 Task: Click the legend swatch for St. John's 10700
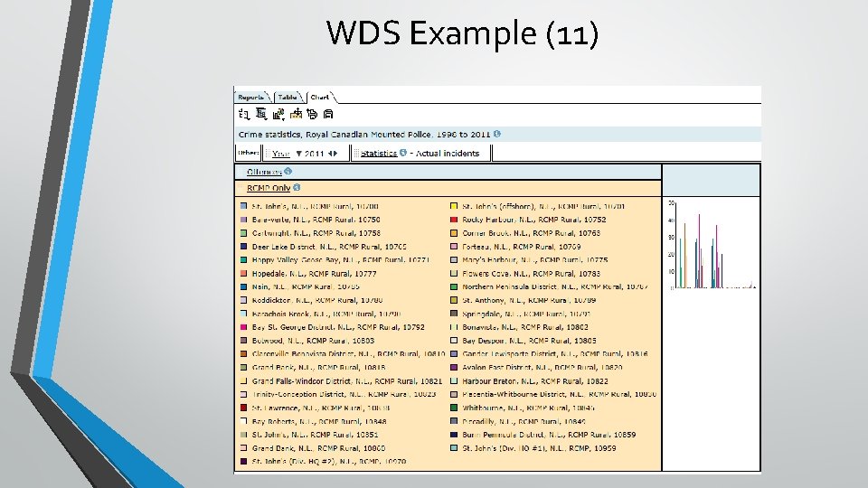[x=243, y=206]
